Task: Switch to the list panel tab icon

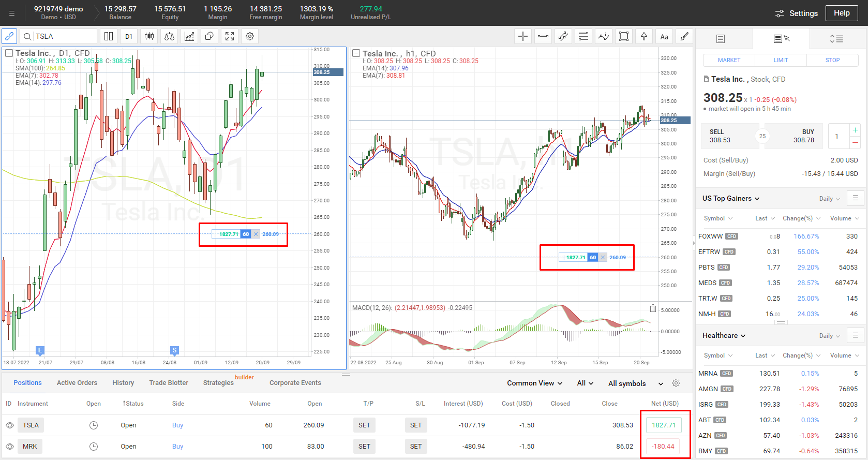Action: [721, 39]
